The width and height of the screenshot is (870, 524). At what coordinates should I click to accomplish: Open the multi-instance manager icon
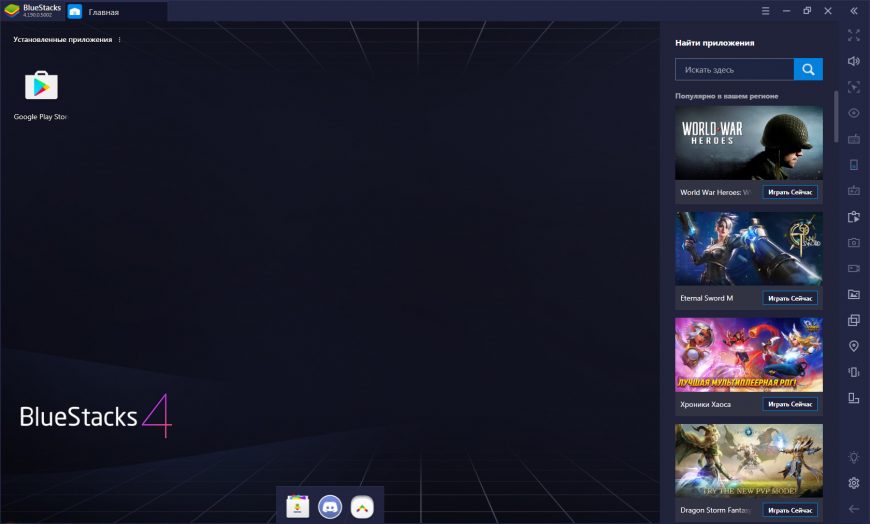[854, 320]
